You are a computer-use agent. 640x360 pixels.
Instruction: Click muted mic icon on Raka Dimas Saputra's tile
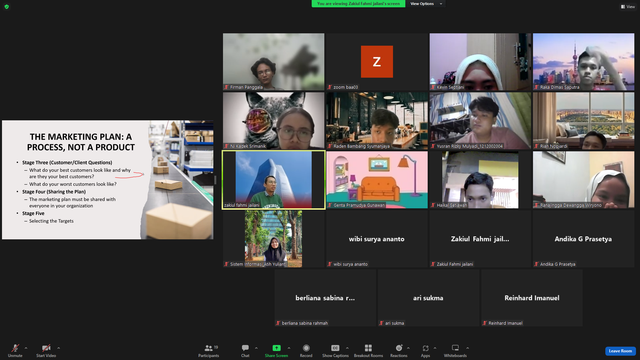tap(536, 87)
